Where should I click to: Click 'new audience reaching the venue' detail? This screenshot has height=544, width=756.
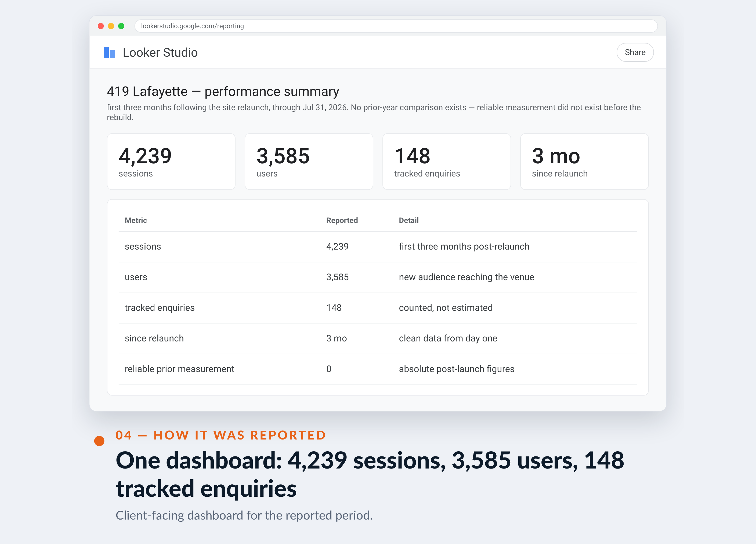(466, 277)
